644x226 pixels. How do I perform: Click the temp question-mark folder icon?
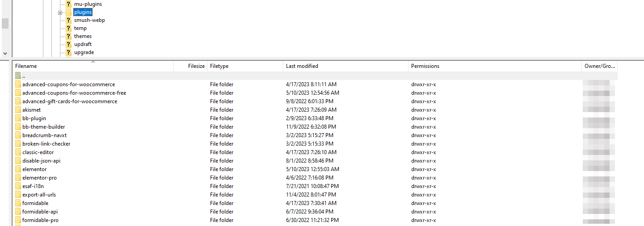tap(68, 28)
